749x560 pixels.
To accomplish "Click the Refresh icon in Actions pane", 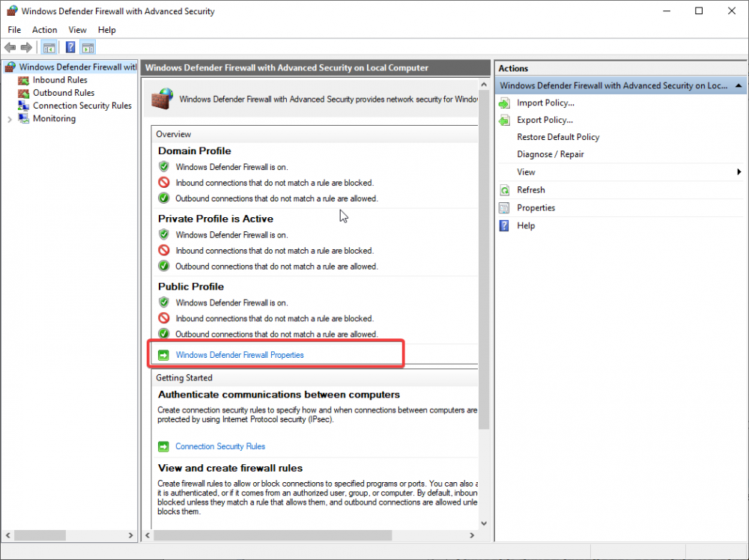I will point(504,190).
